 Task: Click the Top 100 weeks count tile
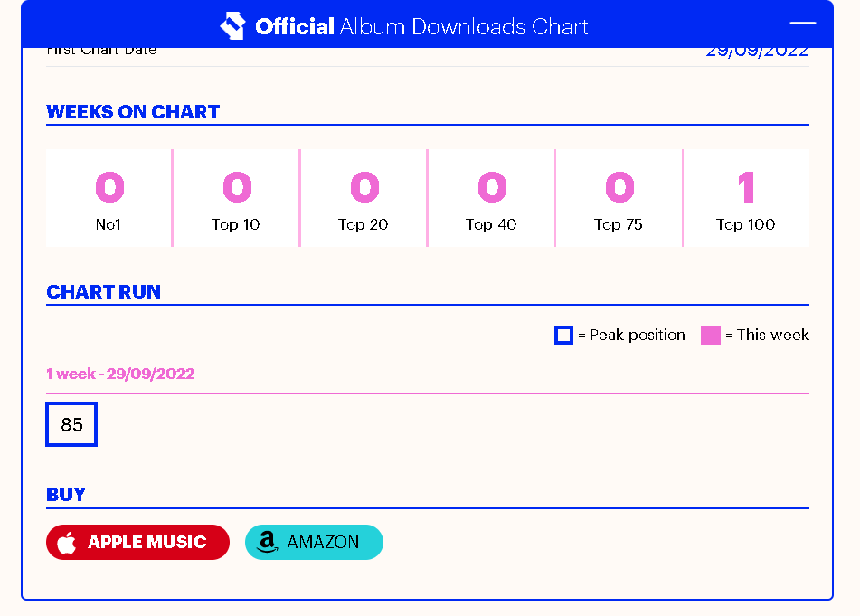pos(746,198)
